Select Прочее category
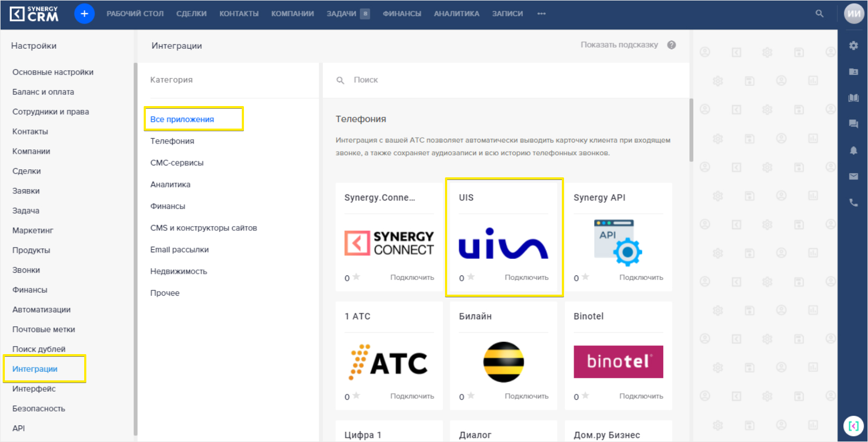868x442 pixels. click(165, 293)
